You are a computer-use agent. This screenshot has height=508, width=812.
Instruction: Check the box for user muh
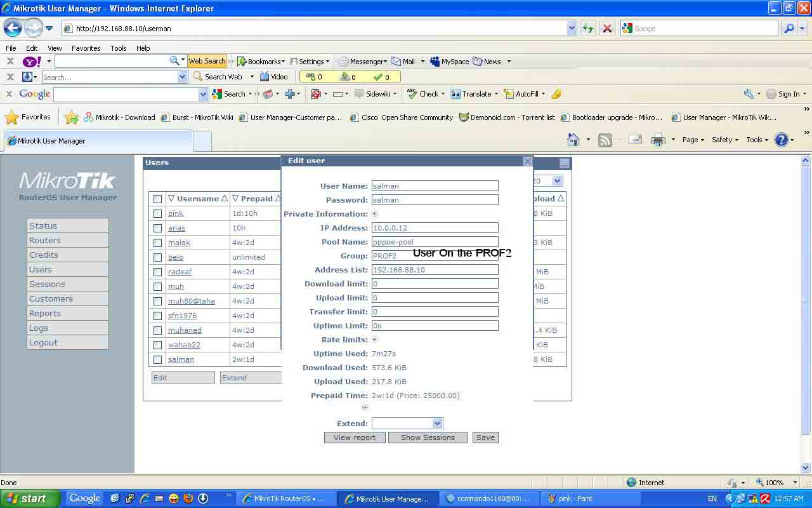tap(157, 286)
